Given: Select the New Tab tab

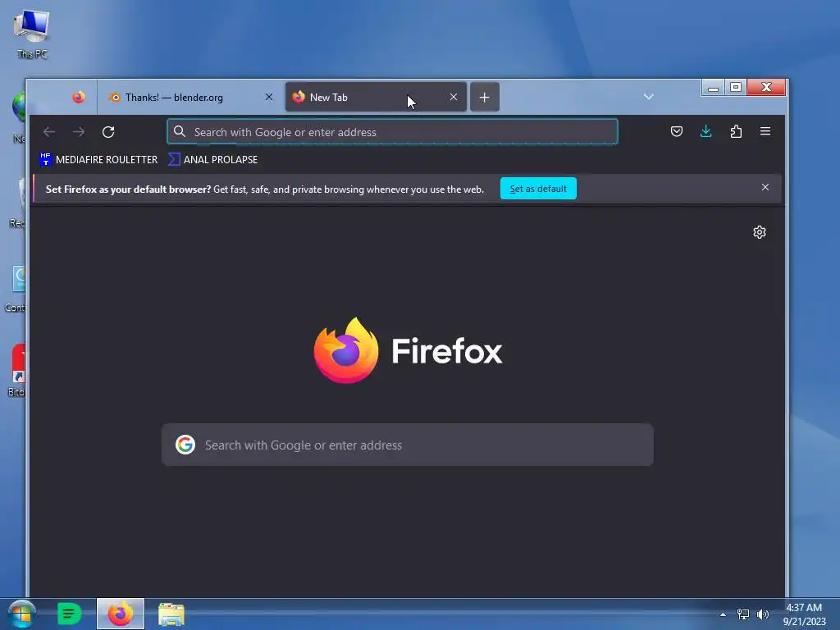Looking at the screenshot, I should tap(376, 97).
